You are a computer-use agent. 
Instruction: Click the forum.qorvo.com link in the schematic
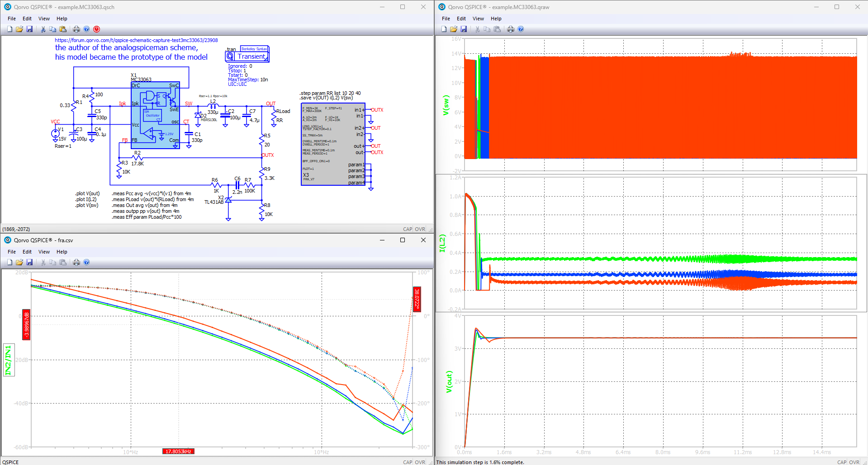tap(136, 40)
